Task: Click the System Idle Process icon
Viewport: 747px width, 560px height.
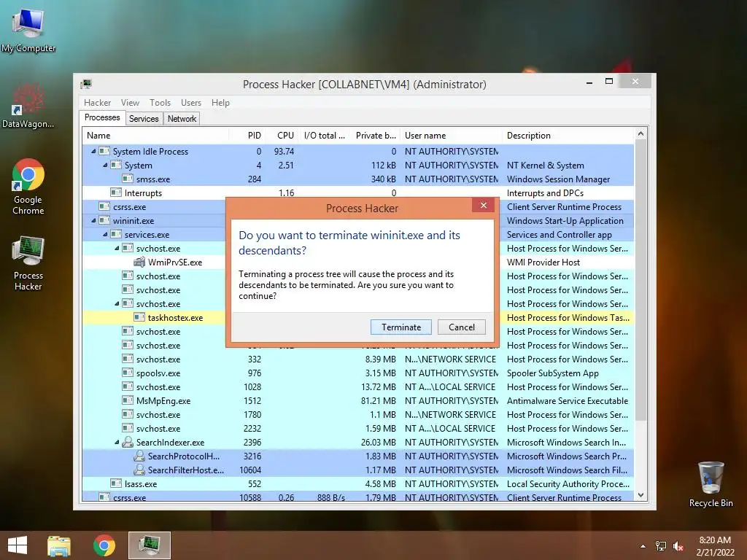Action: tap(104, 151)
